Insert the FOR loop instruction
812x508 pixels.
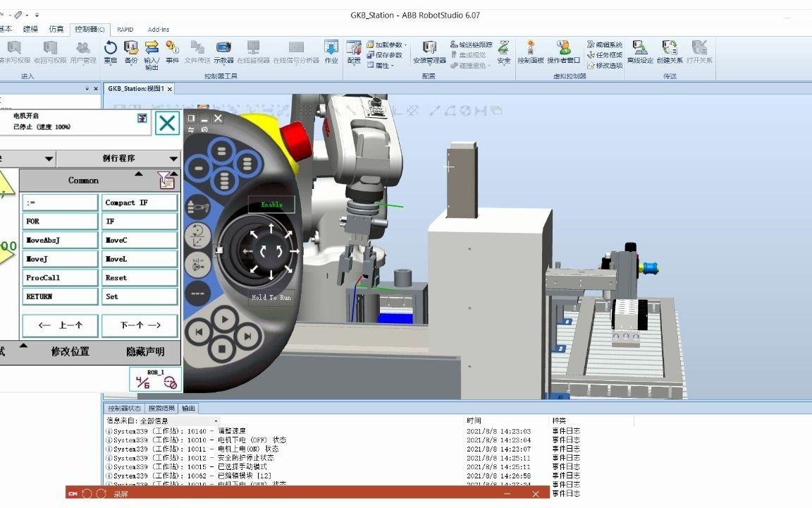click(x=60, y=222)
